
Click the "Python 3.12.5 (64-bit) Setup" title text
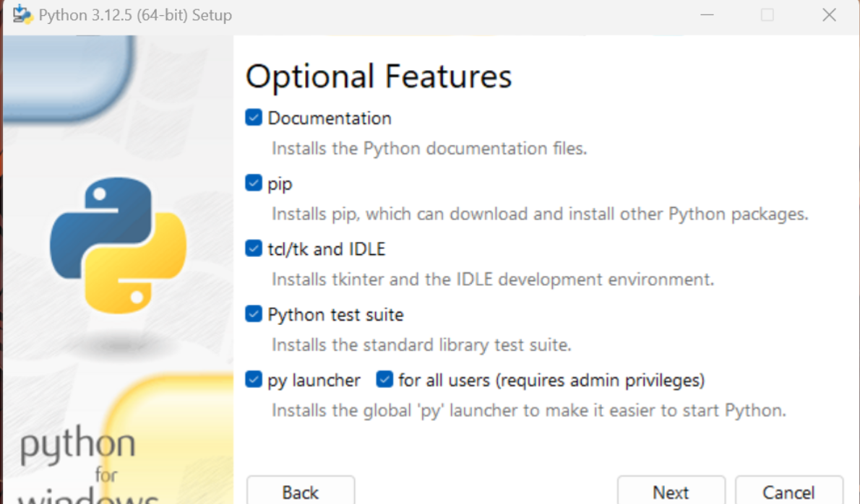135,15
